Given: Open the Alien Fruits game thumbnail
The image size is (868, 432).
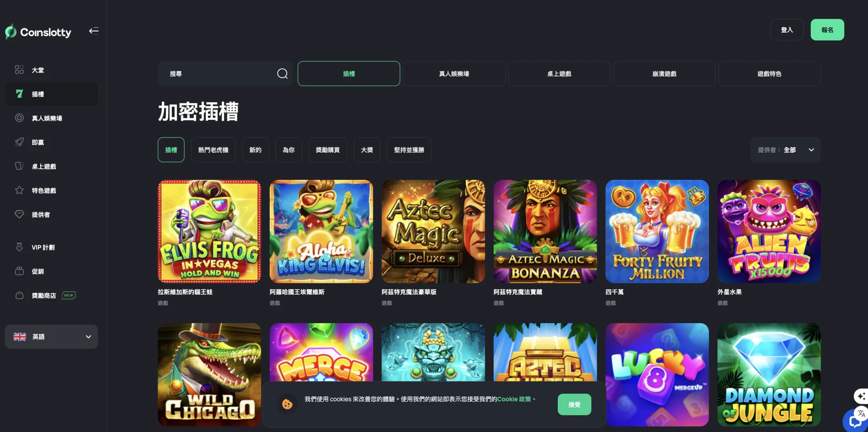Looking at the screenshot, I should [x=769, y=231].
